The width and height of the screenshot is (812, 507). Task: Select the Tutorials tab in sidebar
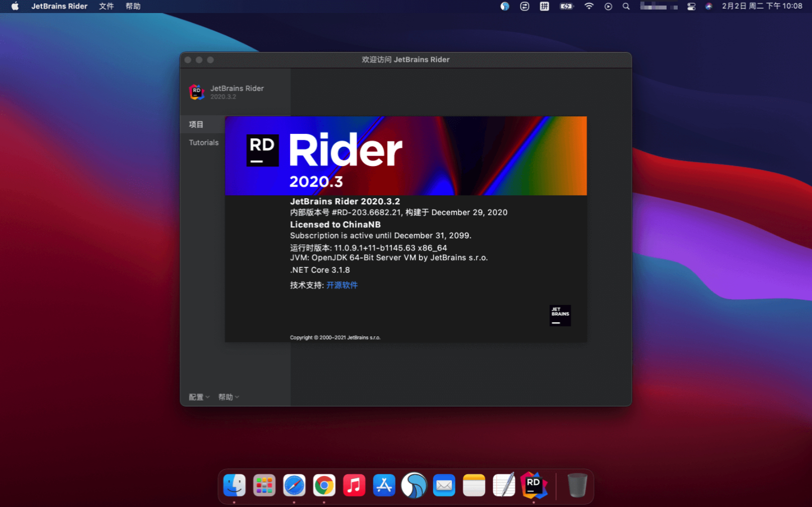click(204, 143)
